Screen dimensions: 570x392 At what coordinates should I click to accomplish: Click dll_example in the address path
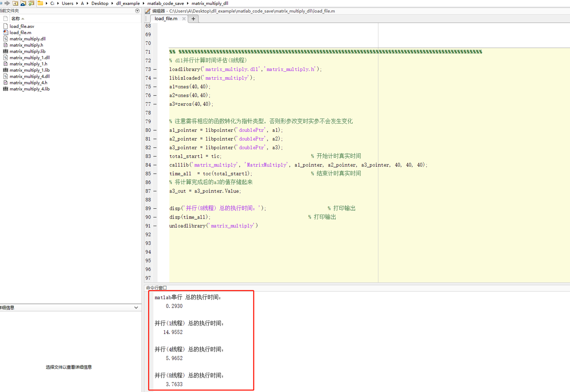(x=127, y=3)
